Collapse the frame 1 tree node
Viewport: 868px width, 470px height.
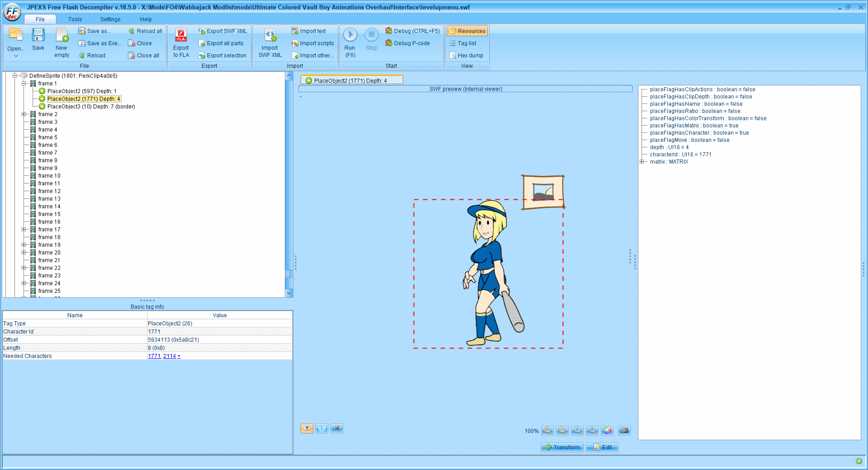[24, 84]
